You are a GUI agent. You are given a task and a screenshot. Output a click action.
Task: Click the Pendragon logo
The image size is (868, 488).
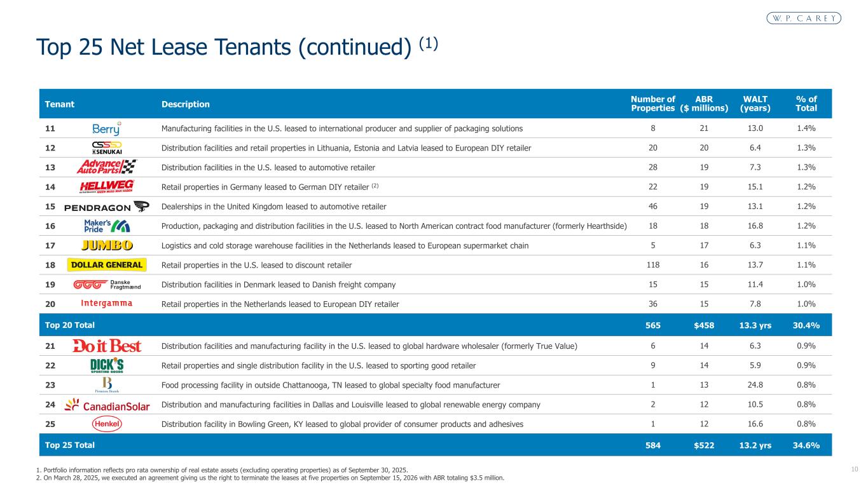(x=106, y=207)
